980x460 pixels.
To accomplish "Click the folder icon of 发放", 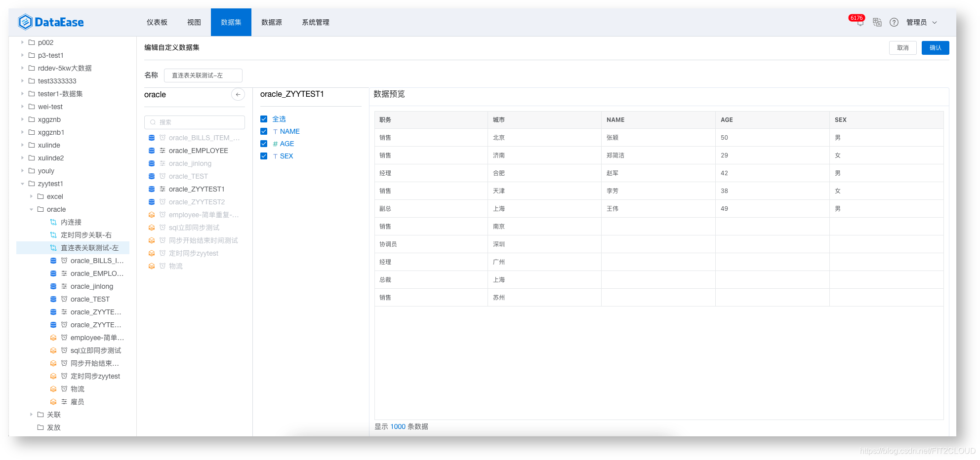I will click(41, 427).
